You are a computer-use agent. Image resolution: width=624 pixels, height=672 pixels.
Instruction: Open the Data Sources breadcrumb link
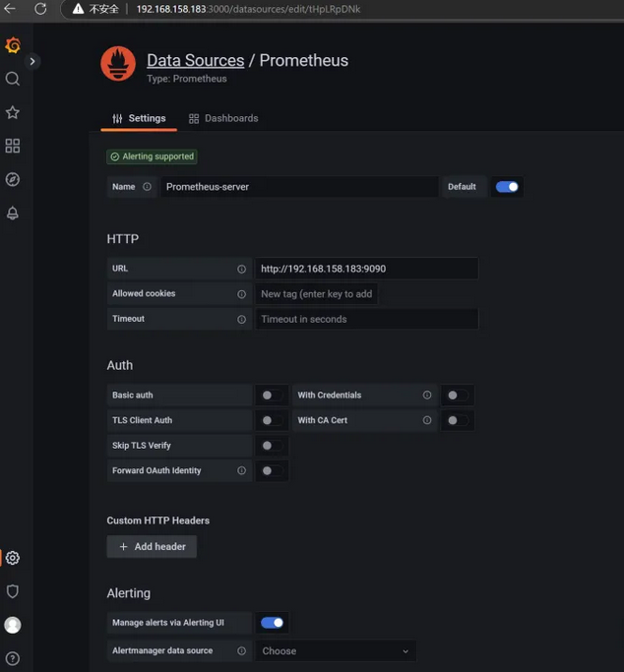pos(196,60)
